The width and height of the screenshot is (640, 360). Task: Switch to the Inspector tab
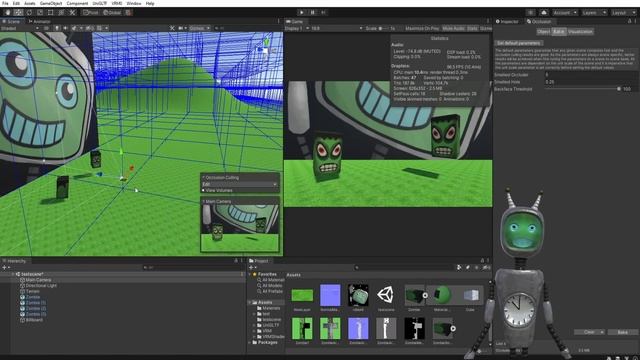point(507,21)
